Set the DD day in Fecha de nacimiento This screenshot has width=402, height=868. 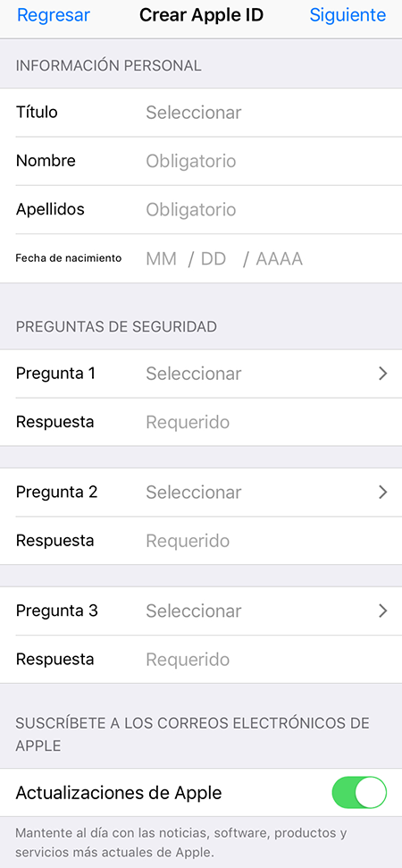(214, 258)
